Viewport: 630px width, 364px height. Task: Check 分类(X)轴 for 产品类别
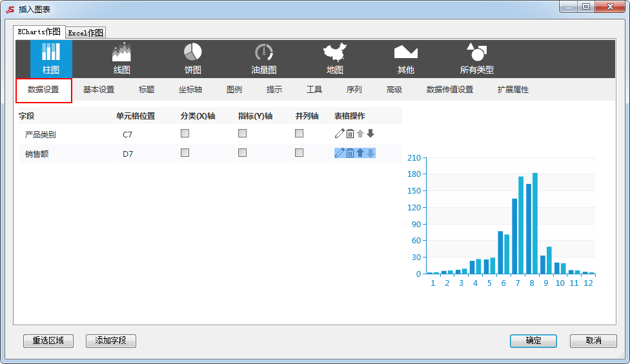(185, 134)
